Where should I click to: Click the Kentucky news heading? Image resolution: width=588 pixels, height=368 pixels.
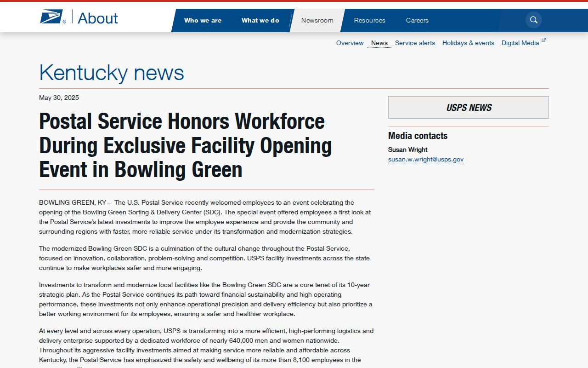click(112, 72)
